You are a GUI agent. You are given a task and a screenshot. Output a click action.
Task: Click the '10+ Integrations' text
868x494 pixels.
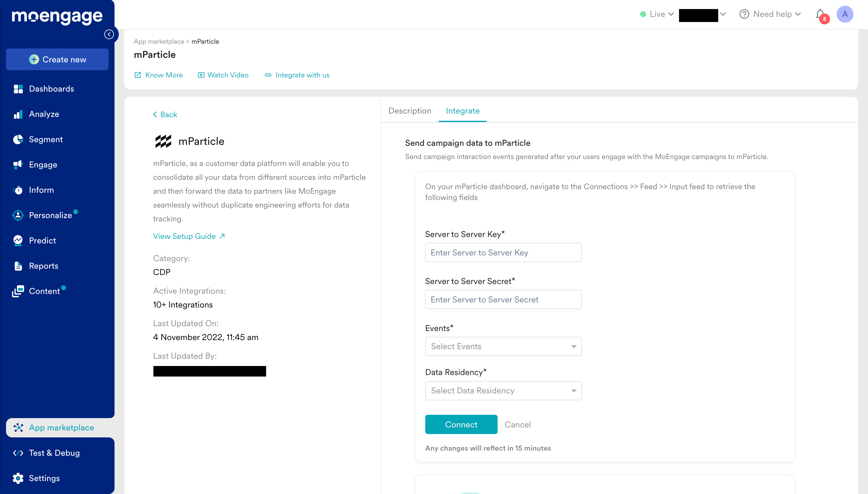tap(183, 305)
